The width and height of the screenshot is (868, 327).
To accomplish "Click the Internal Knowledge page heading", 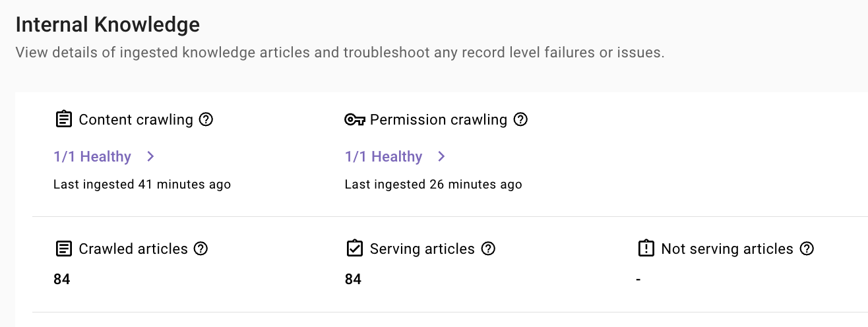I will (x=108, y=25).
